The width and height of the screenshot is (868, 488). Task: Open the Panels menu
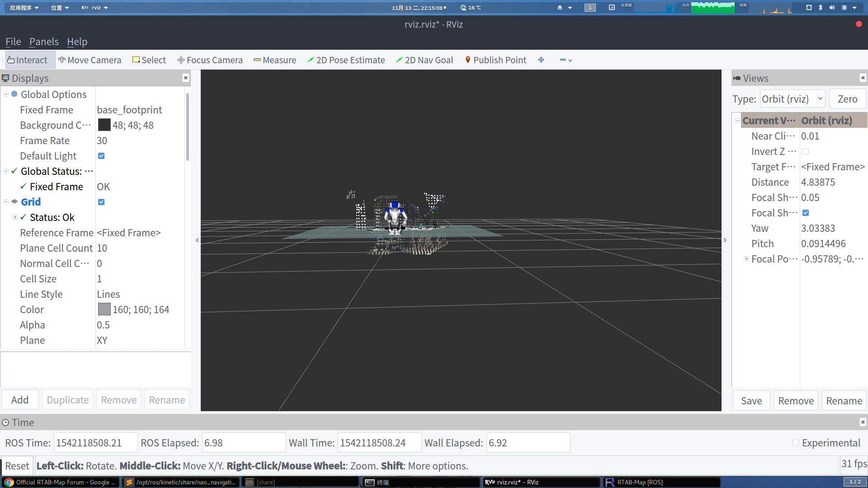tap(44, 42)
